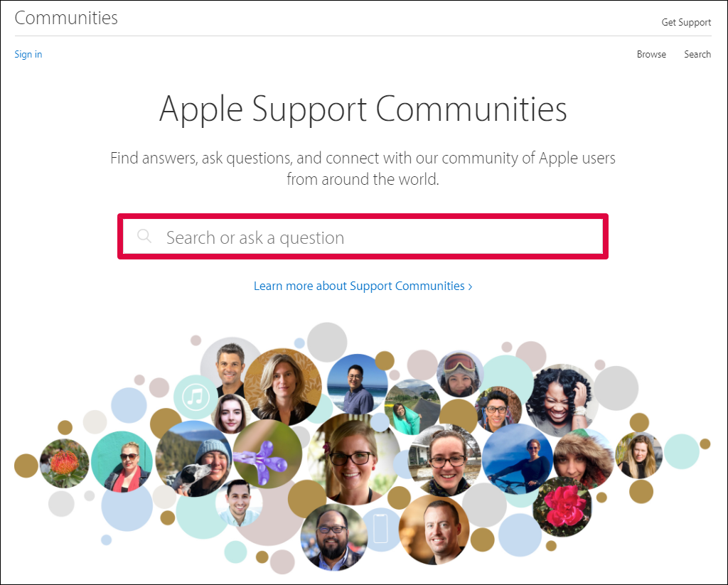Open the Sign in link
The width and height of the screenshot is (728, 585).
(x=28, y=54)
